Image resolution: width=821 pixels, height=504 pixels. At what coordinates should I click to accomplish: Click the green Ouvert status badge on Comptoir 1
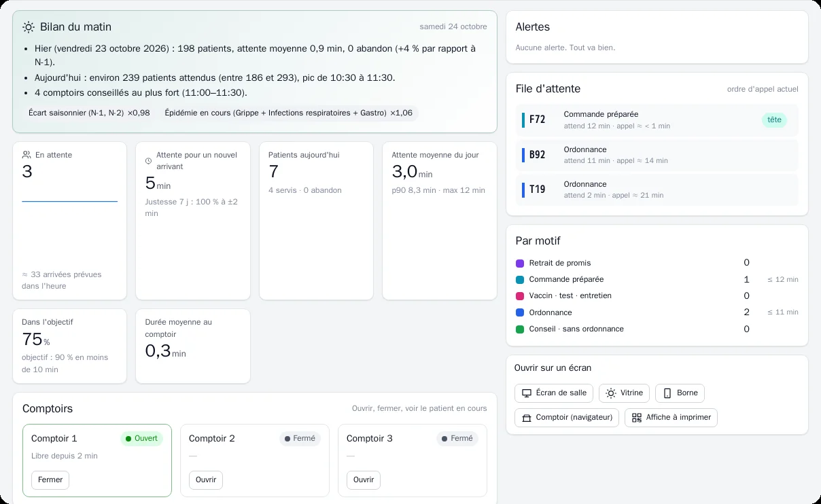click(142, 439)
